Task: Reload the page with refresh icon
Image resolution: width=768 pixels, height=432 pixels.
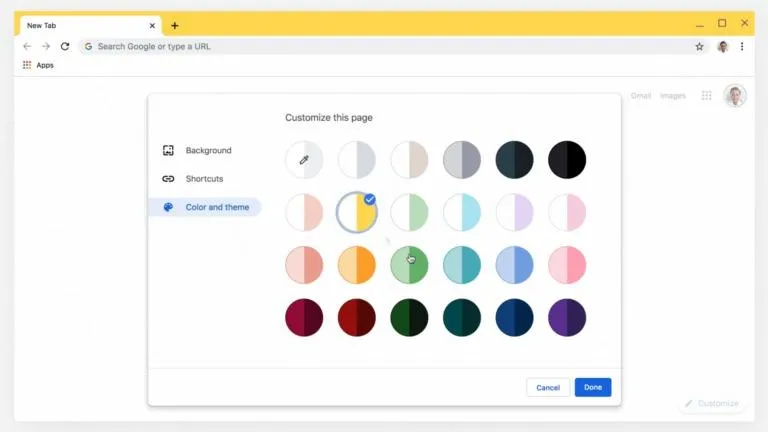Action: (65, 46)
